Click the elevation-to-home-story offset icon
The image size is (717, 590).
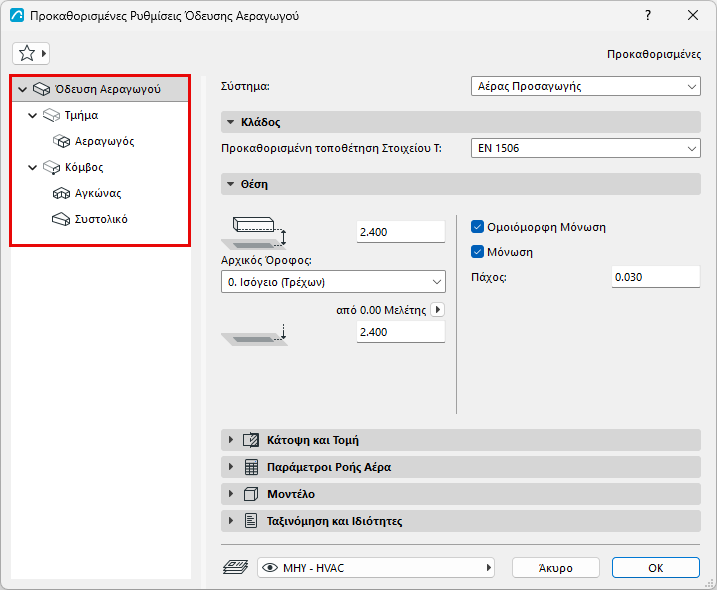(254, 232)
